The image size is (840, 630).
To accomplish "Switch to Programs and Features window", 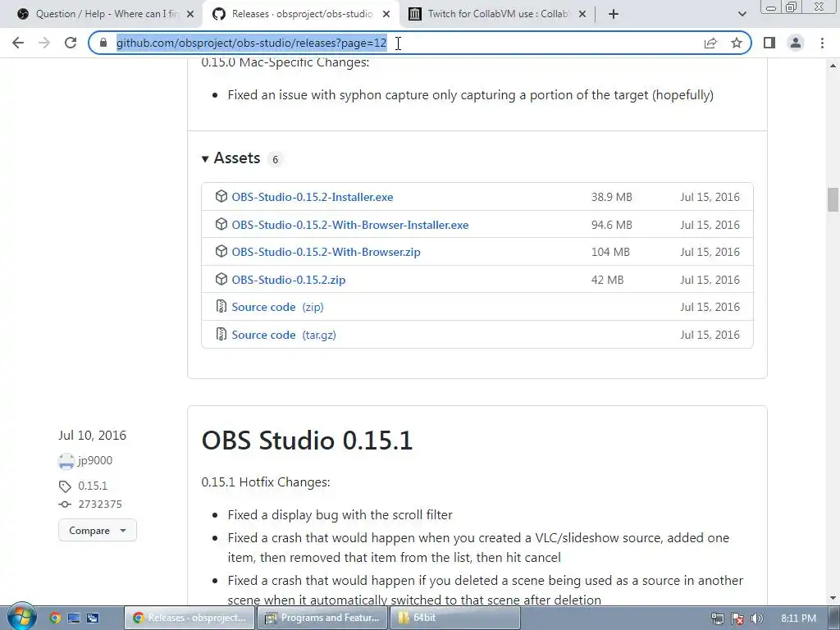I will 323,618.
